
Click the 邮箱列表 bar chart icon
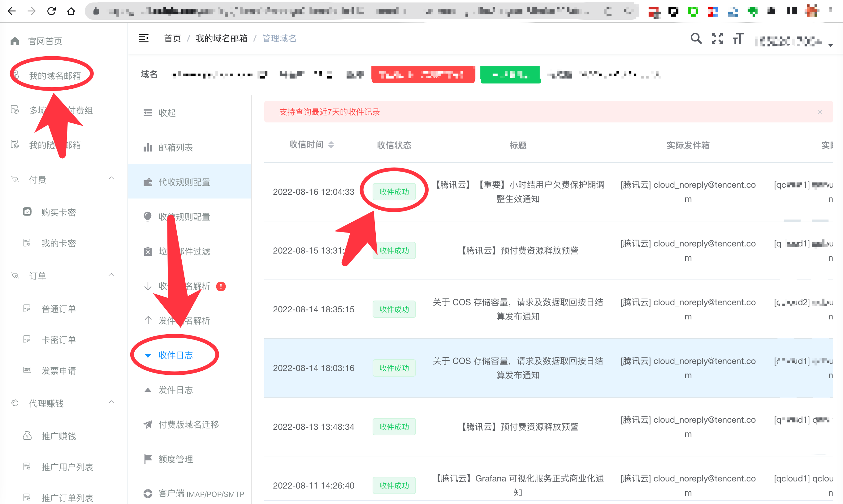tap(148, 147)
